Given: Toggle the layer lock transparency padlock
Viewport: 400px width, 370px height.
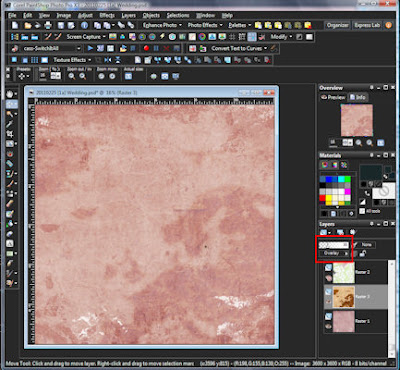Looking at the screenshot, I should click(x=363, y=254).
